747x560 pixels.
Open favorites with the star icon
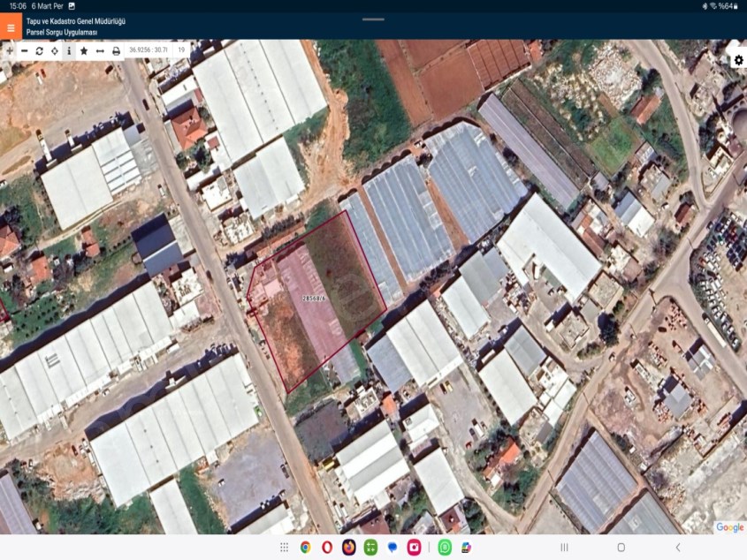[x=84, y=50]
